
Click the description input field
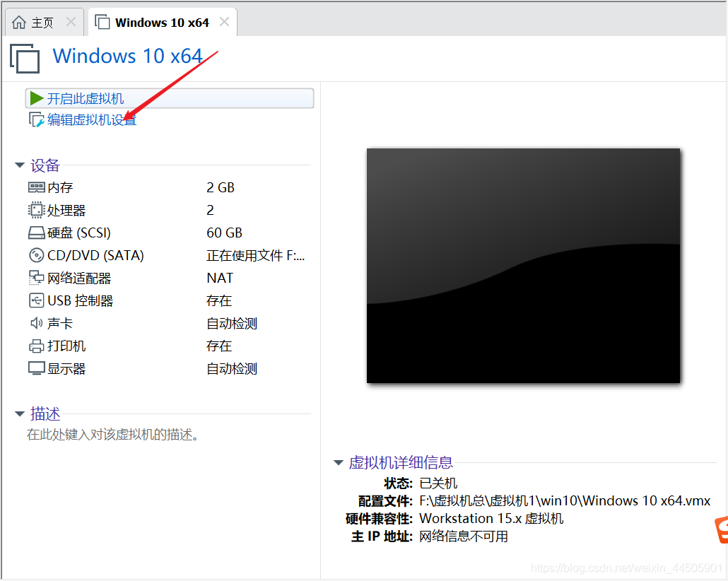tap(113, 435)
